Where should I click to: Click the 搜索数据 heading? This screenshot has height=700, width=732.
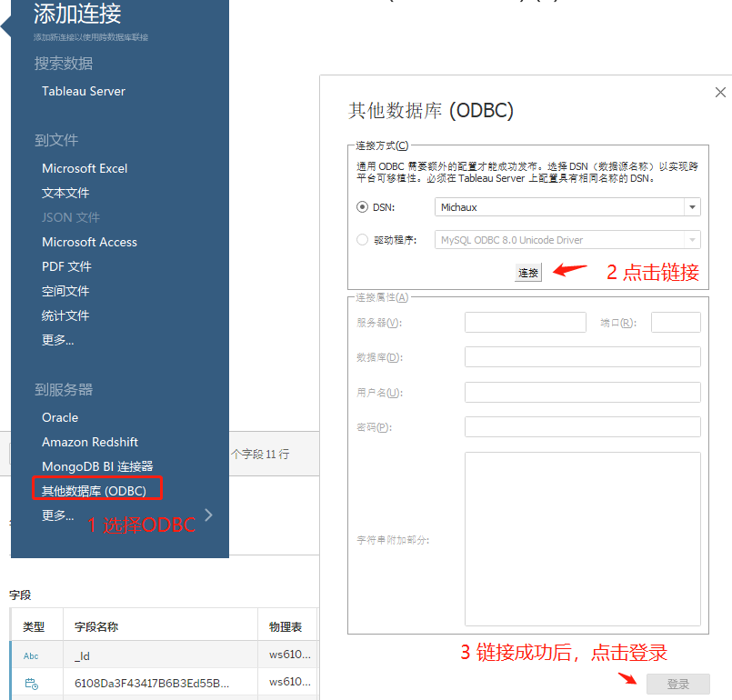pyautogui.click(x=64, y=64)
